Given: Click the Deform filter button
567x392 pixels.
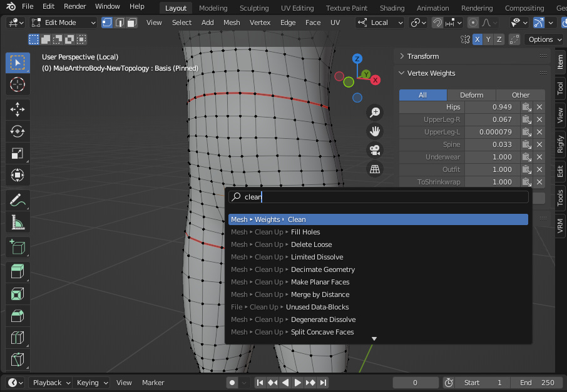Looking at the screenshot, I should point(471,95).
